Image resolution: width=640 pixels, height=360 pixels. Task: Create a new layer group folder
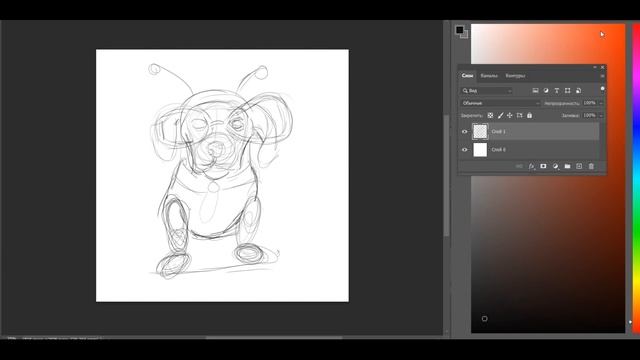point(567,166)
